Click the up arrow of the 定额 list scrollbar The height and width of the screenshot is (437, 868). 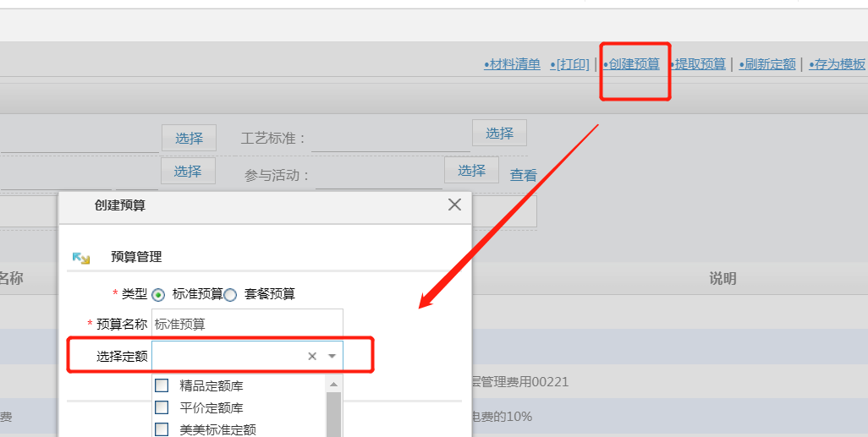334,385
